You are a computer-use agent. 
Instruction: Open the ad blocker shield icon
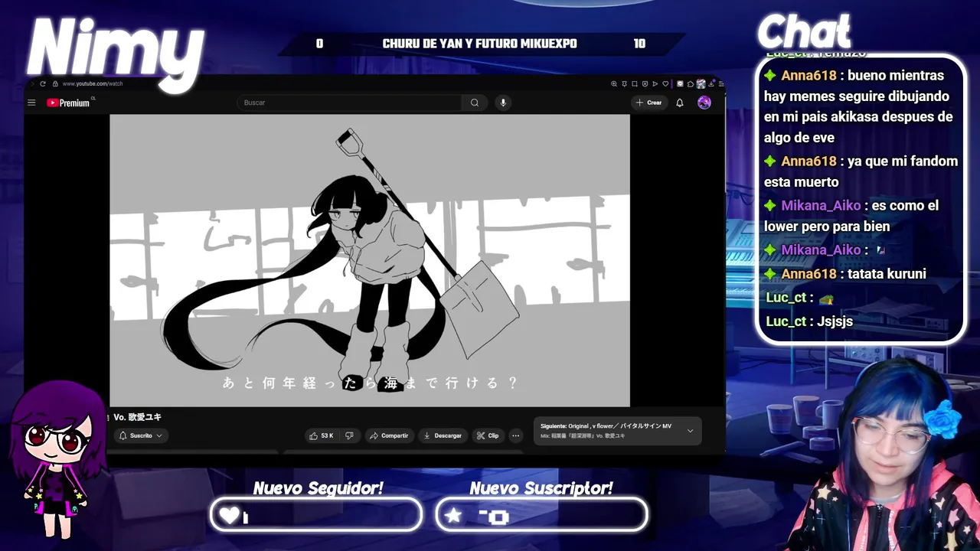[645, 83]
